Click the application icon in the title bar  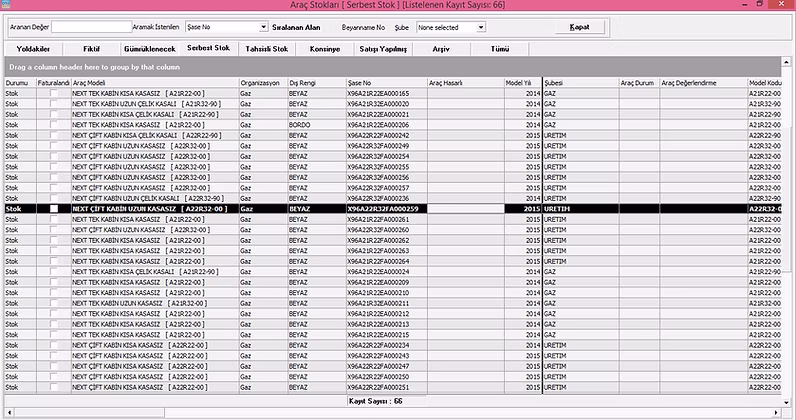tap(7, 6)
